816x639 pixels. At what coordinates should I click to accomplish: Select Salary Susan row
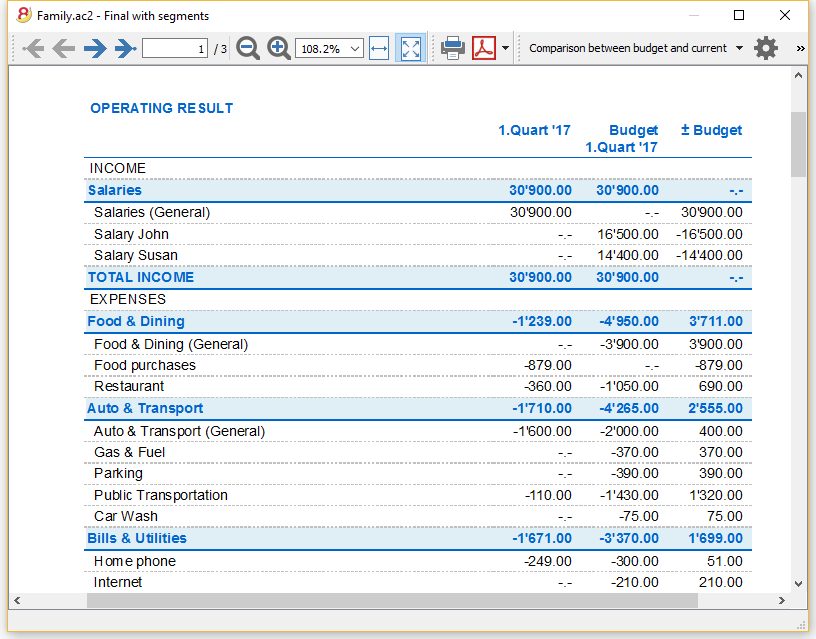(418, 255)
